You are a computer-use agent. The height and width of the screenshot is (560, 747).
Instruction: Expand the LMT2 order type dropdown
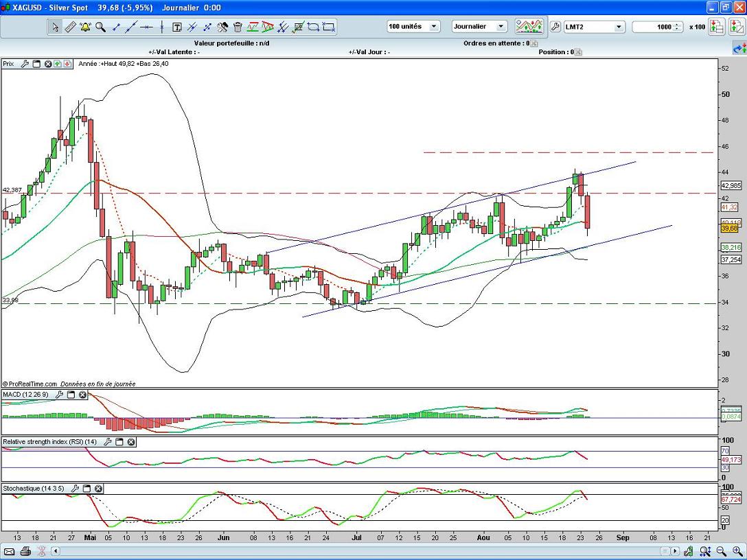pyautogui.click(x=618, y=27)
